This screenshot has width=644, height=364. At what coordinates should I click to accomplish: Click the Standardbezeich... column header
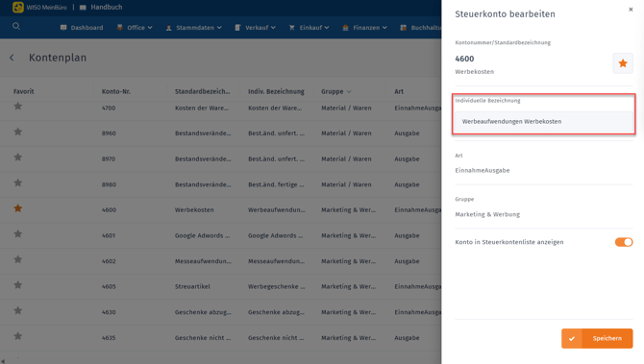click(202, 91)
